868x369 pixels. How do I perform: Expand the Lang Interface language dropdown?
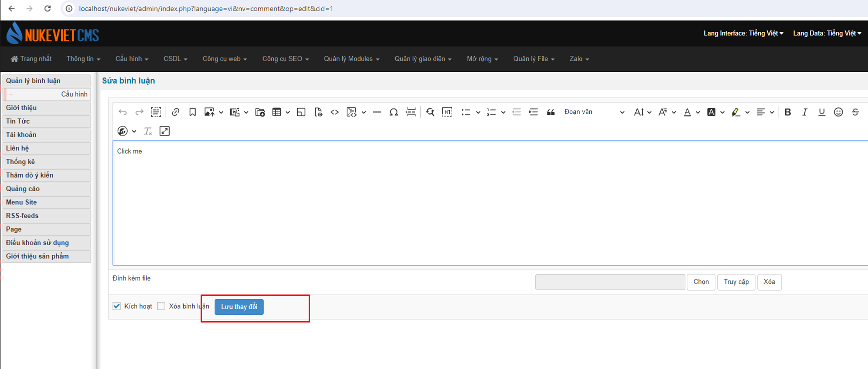[743, 33]
